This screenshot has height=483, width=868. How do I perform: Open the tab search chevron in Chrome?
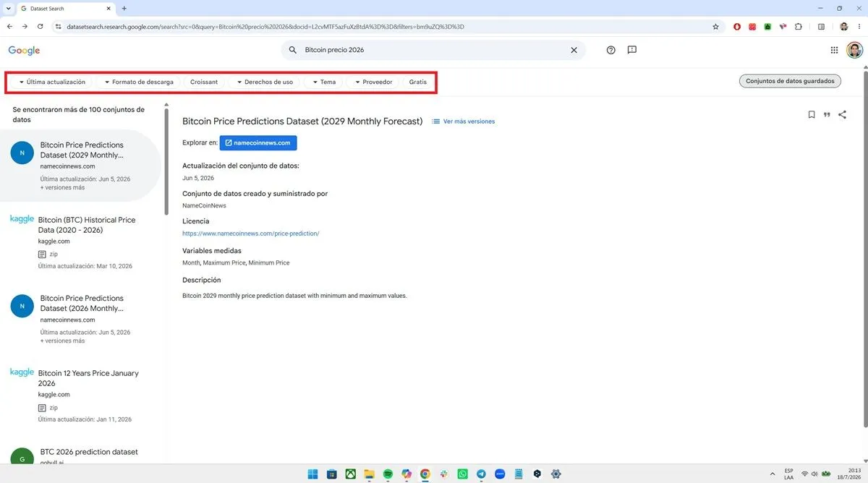7,9
